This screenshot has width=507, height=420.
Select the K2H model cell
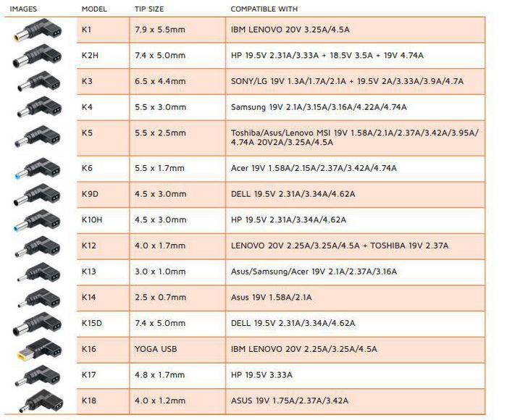point(103,56)
